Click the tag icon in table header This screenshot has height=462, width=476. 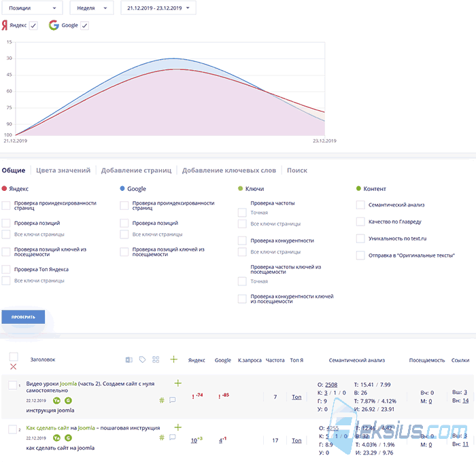[142, 359]
